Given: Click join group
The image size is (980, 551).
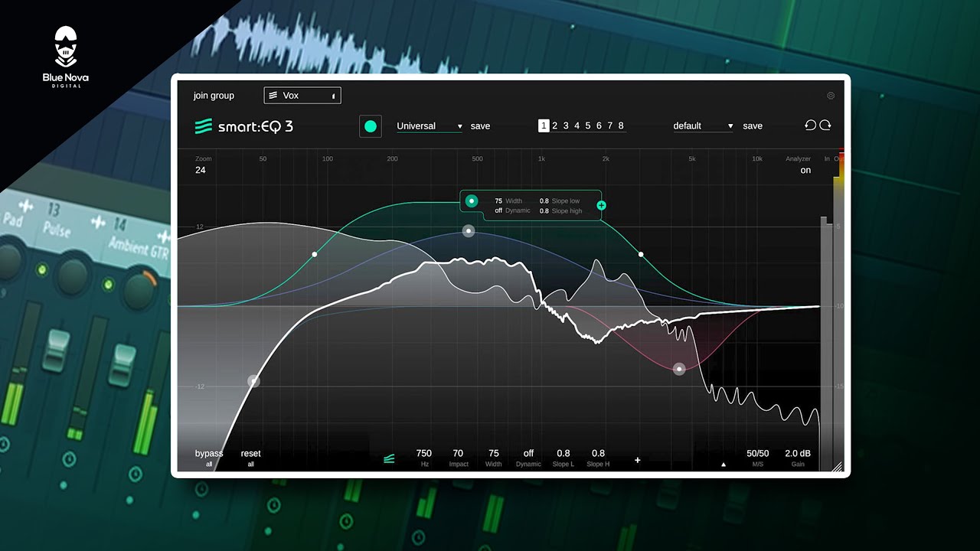Looking at the screenshot, I should (x=214, y=96).
